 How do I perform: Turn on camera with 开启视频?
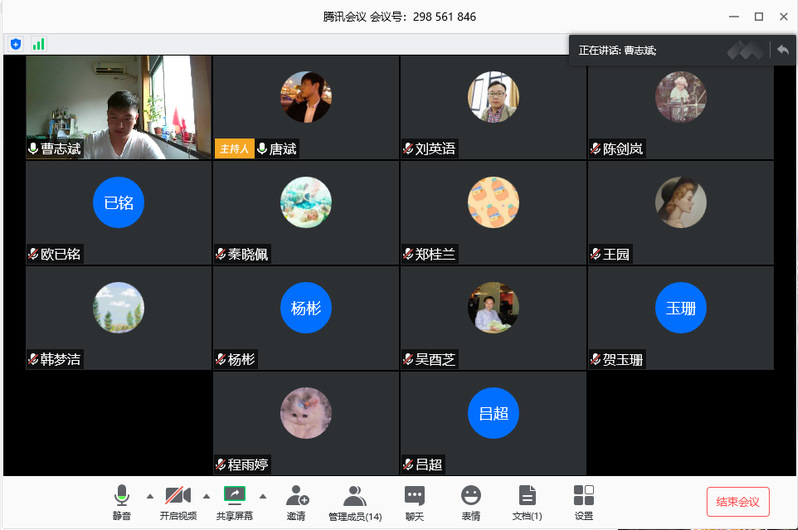pyautogui.click(x=178, y=496)
